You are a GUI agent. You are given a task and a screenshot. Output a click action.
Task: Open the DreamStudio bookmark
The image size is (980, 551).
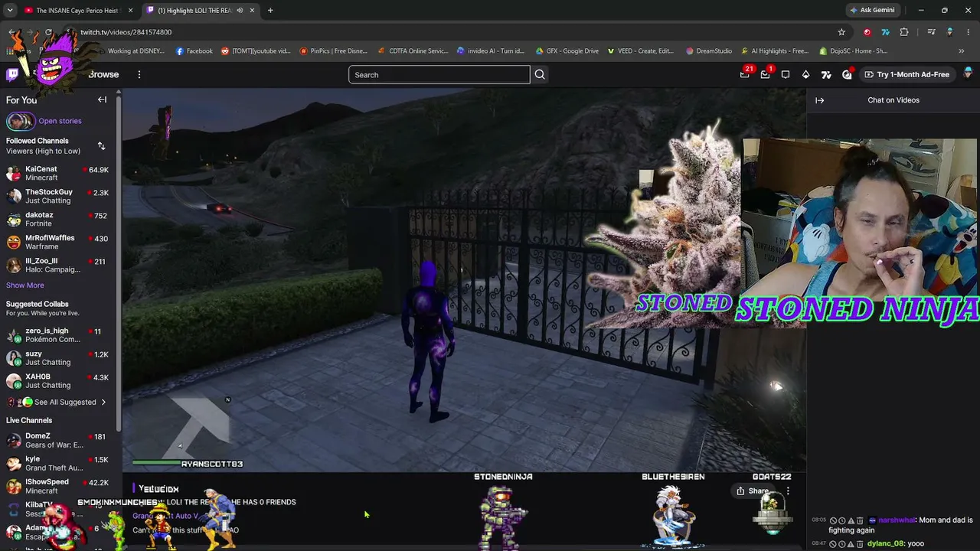(709, 51)
